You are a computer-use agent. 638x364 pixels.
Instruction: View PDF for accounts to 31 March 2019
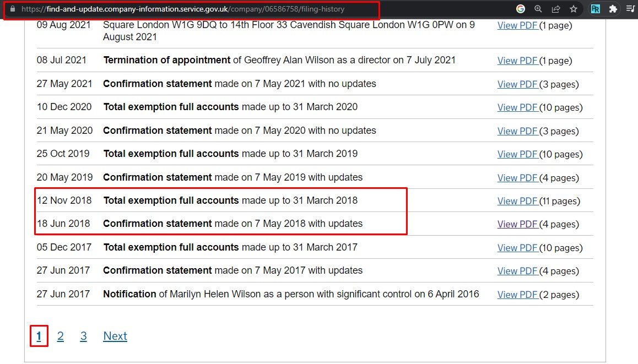coord(517,154)
